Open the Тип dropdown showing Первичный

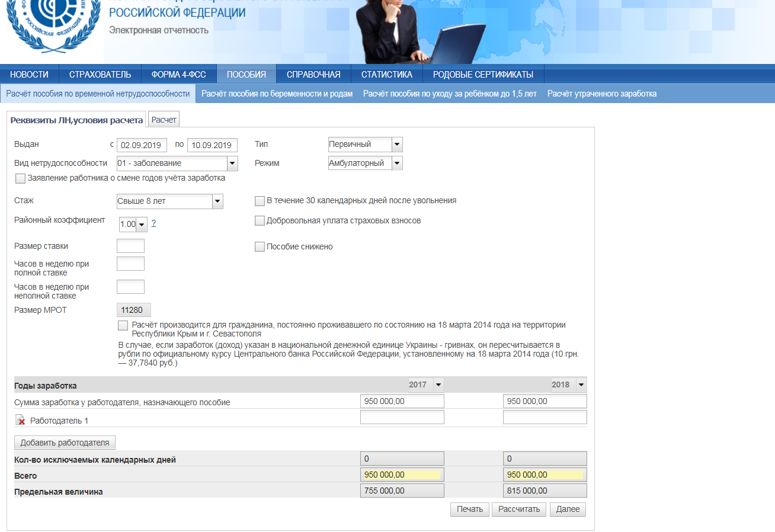[396, 145]
